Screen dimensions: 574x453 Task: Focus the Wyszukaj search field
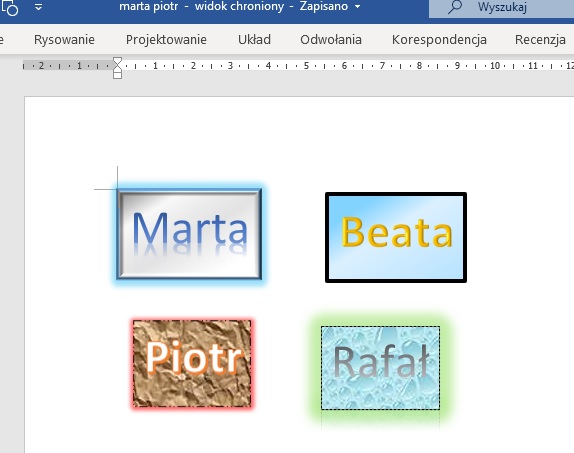point(502,8)
